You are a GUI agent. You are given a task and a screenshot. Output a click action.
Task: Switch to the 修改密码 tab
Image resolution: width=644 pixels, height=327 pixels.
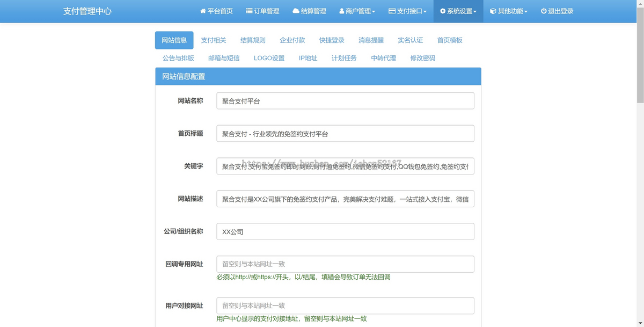point(423,58)
